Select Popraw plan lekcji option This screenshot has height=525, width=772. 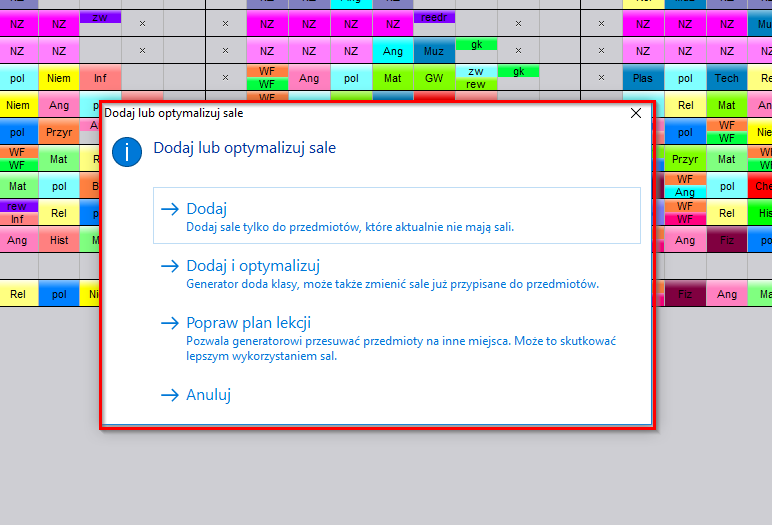(248, 323)
